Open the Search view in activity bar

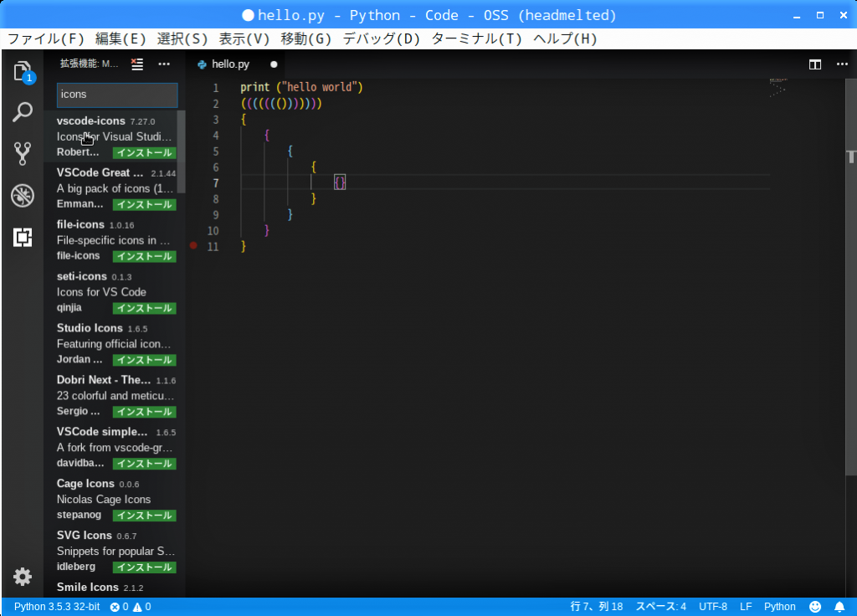(23, 112)
